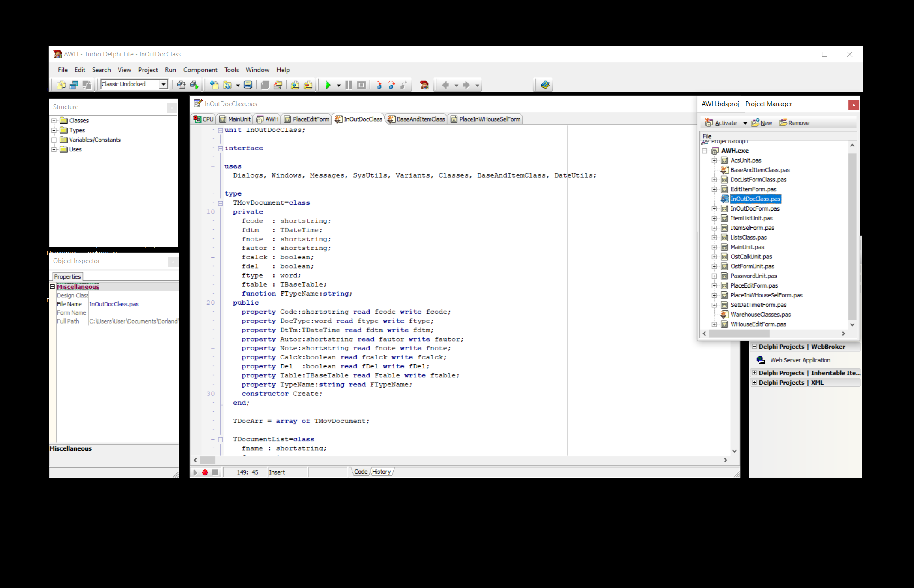Click the View Form toolbar icon
Viewport: 914px width, 588px height.
74,85
